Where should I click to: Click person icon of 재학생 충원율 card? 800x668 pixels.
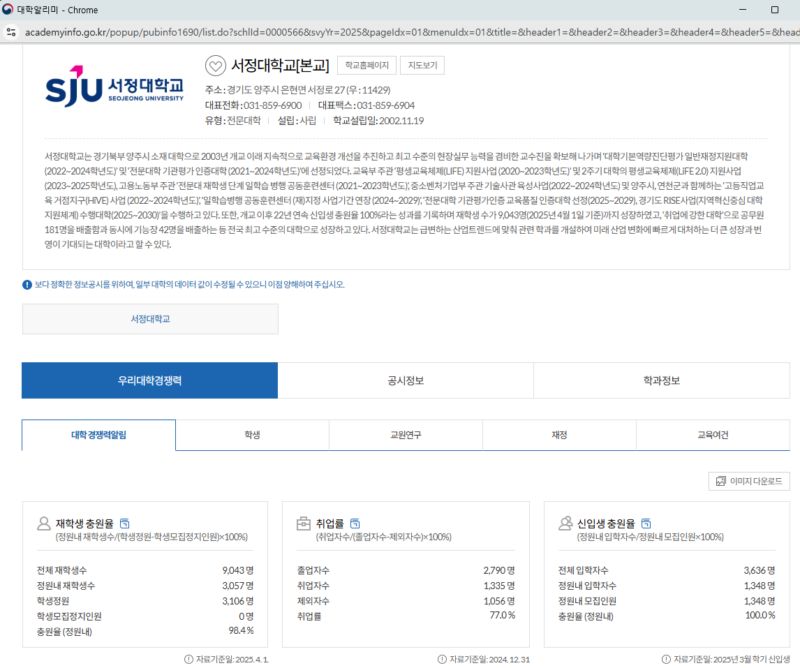[44, 524]
